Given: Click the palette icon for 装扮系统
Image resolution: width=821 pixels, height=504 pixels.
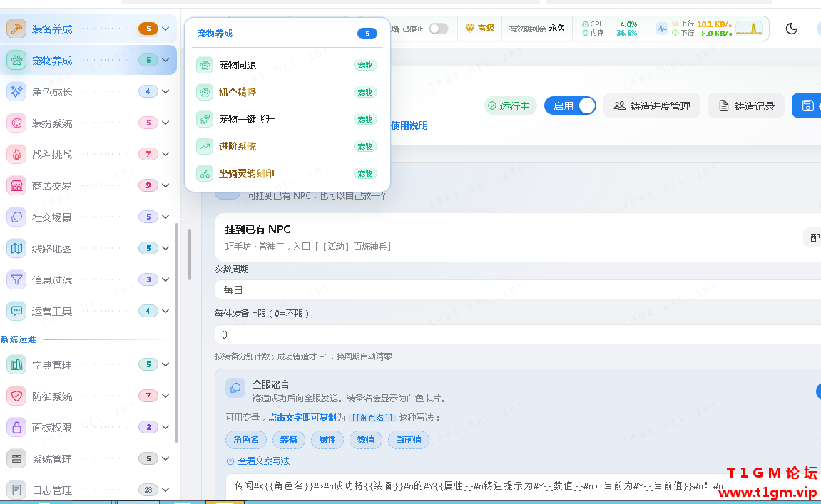Looking at the screenshot, I should (16, 123).
